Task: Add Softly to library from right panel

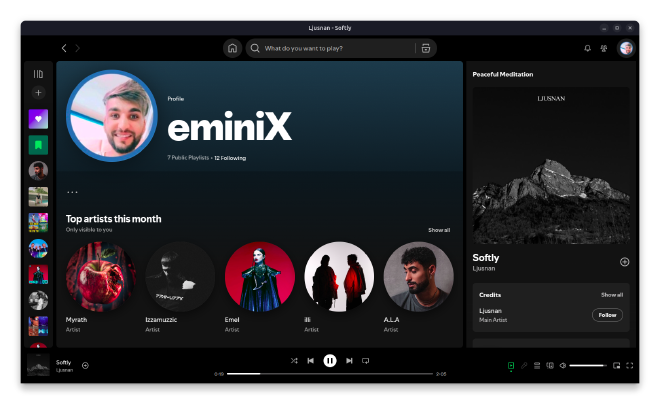Action: pos(624,262)
